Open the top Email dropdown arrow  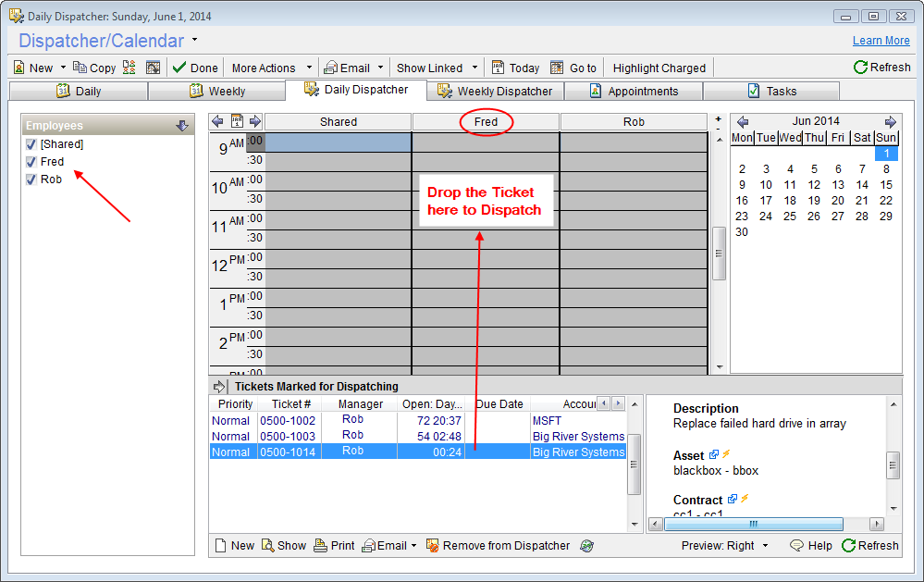381,68
